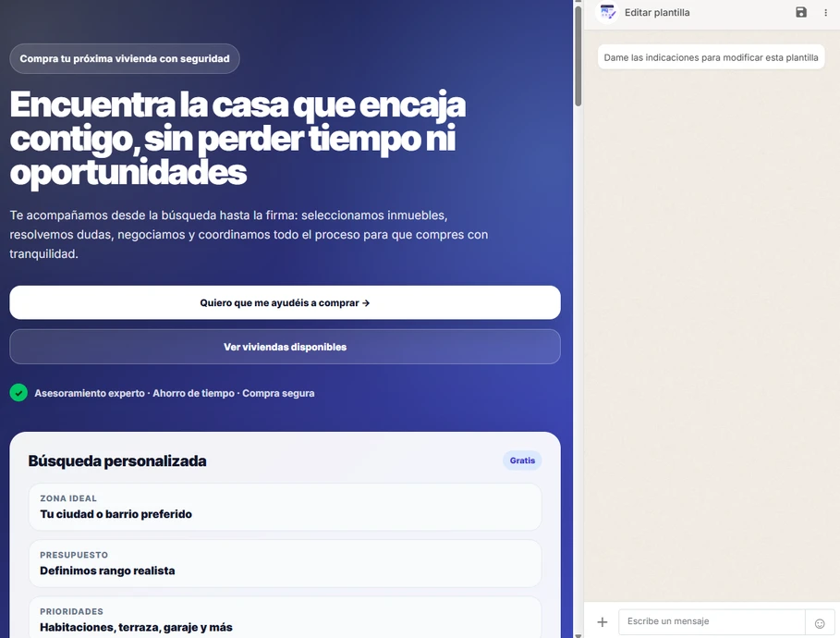
Task: Click the page vertical scrollbar thumb
Action: pos(578,56)
